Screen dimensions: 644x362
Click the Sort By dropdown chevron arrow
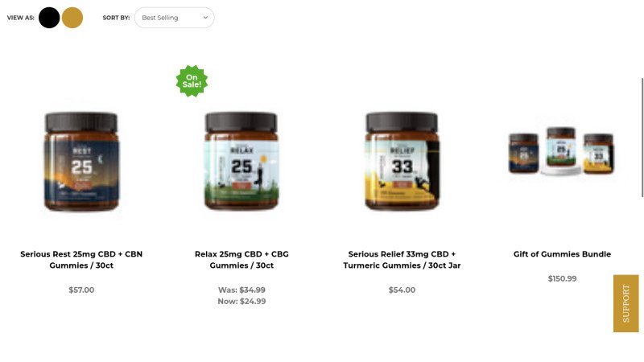click(205, 17)
